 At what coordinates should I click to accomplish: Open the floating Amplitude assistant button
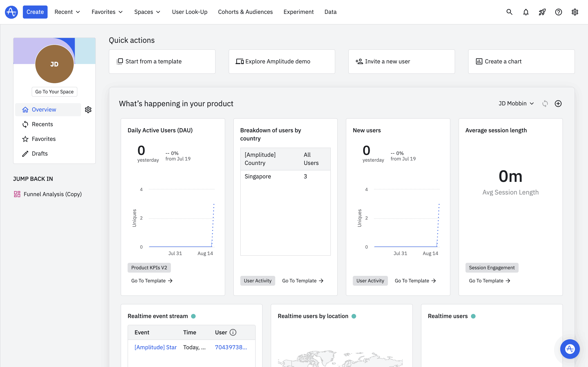click(570, 349)
